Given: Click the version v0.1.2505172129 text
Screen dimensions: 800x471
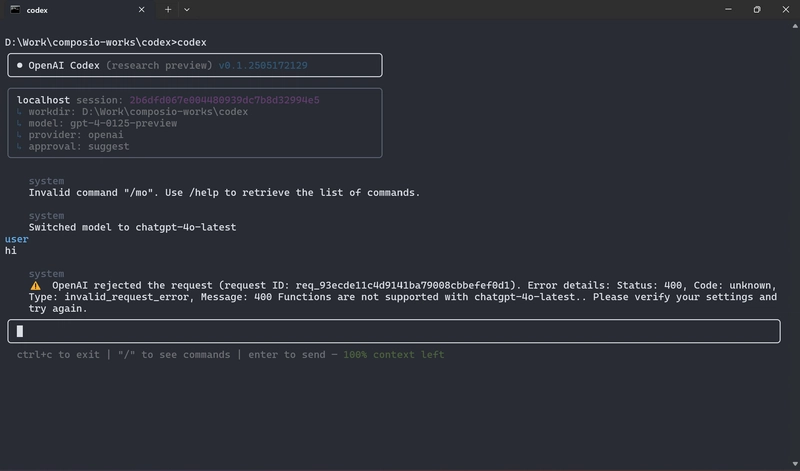Looking at the screenshot, I should point(263,65).
